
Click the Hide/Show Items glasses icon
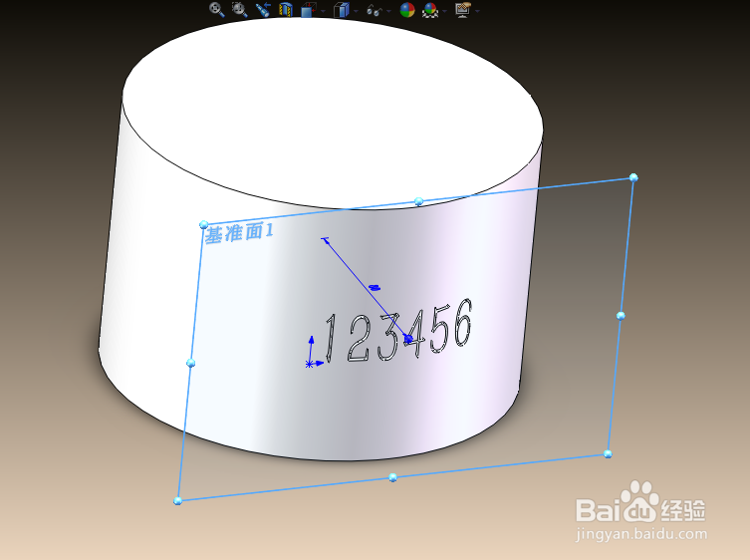375,11
